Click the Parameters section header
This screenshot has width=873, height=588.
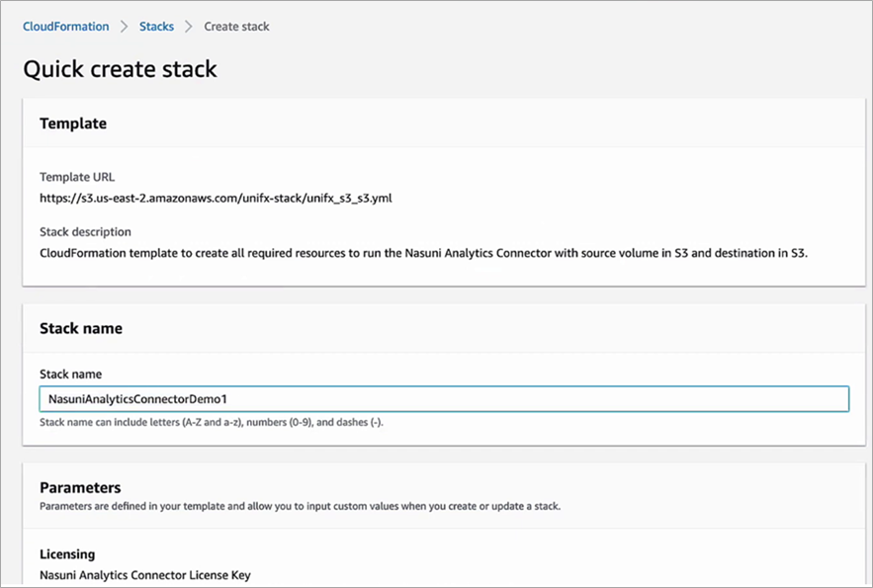[80, 487]
